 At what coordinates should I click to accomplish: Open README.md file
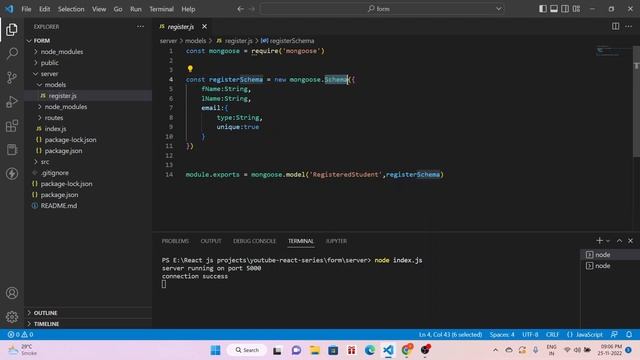point(88,206)
